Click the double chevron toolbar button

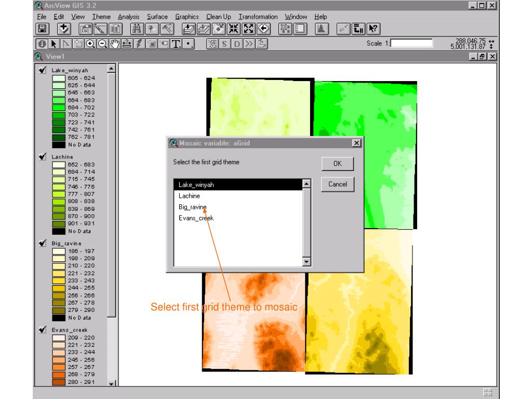pos(249,44)
